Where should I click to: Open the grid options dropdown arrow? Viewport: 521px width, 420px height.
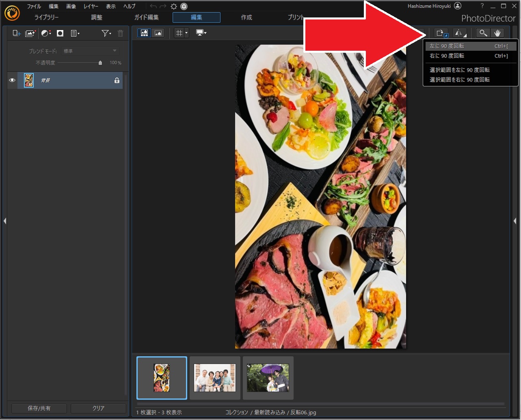pos(186,33)
